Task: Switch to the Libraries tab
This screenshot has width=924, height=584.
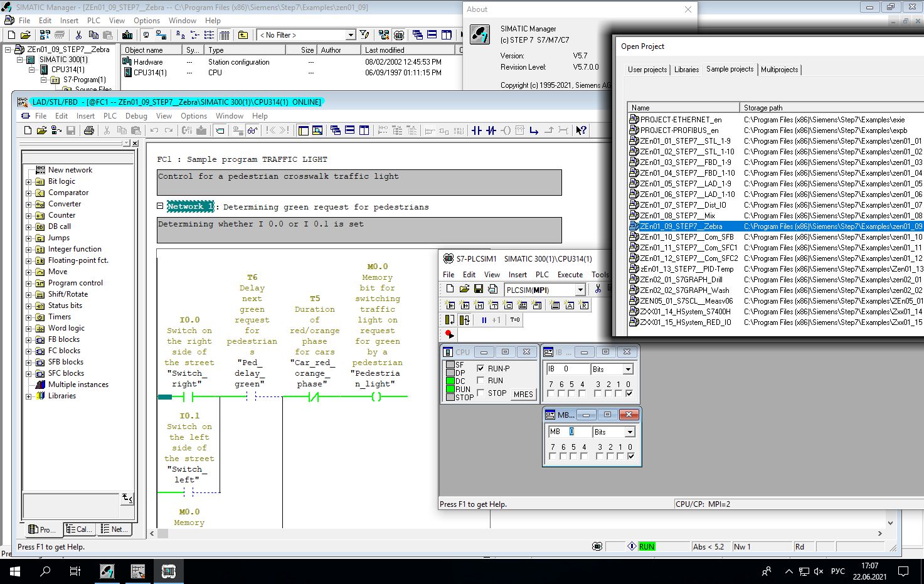Action: tap(686, 70)
